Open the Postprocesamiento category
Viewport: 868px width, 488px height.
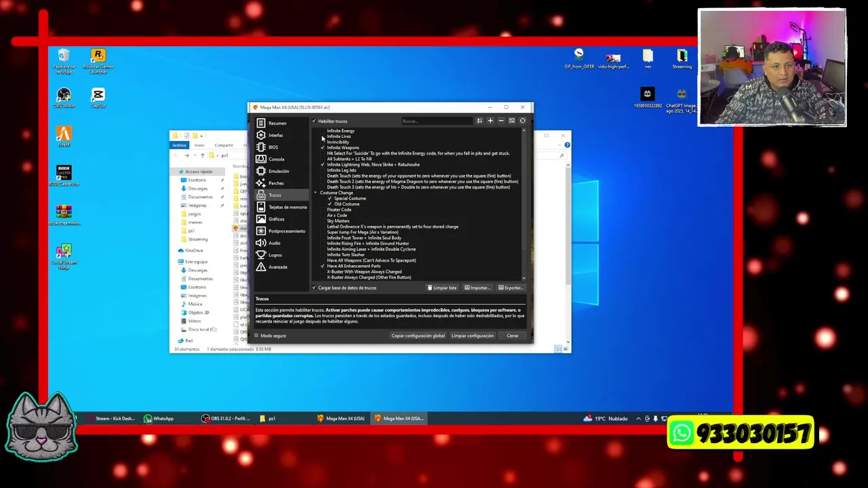pos(281,231)
